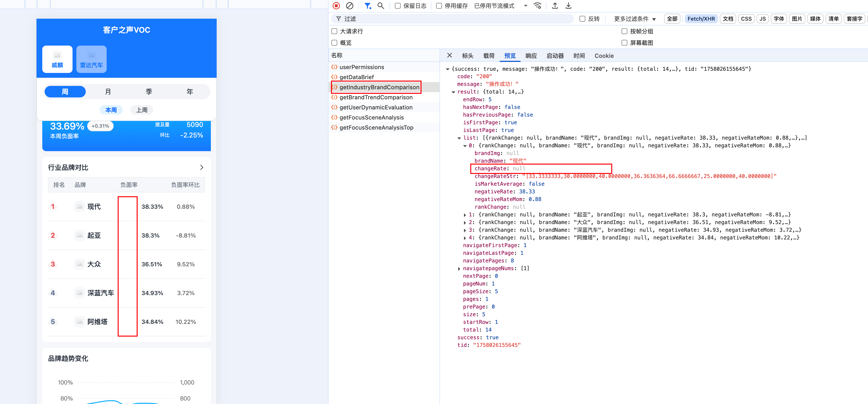Enable 屏幕截图 checkbox
The width and height of the screenshot is (868, 404).
point(624,43)
